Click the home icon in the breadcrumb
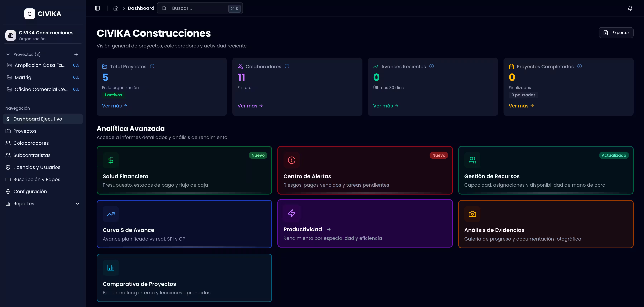Viewport: 644px width, 307px height. (x=116, y=8)
